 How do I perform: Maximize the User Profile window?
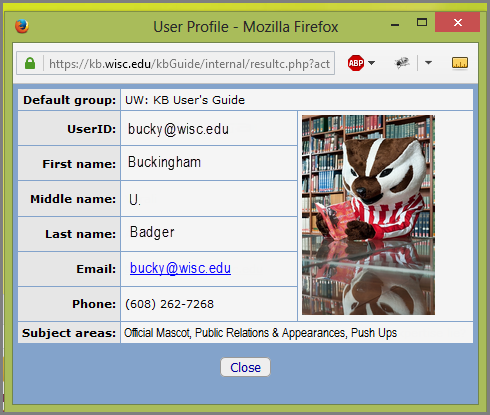tap(422, 23)
